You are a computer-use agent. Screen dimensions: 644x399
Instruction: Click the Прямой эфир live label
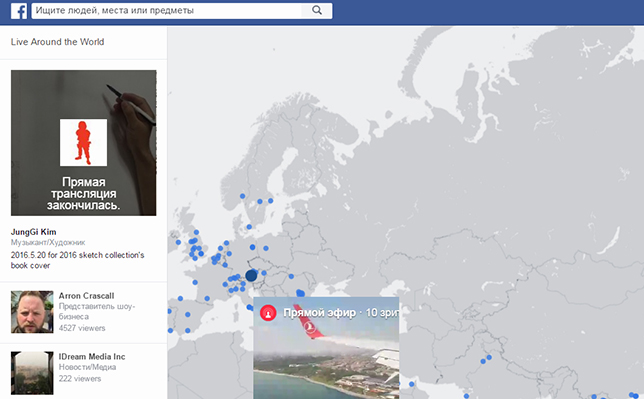(x=320, y=313)
